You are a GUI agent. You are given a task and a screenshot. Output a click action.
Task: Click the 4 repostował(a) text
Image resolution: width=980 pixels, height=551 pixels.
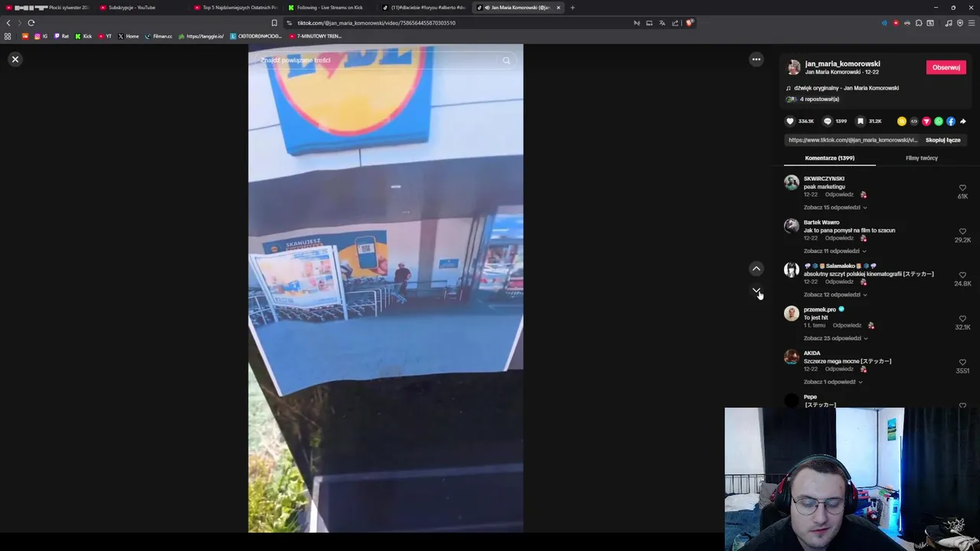819,99
